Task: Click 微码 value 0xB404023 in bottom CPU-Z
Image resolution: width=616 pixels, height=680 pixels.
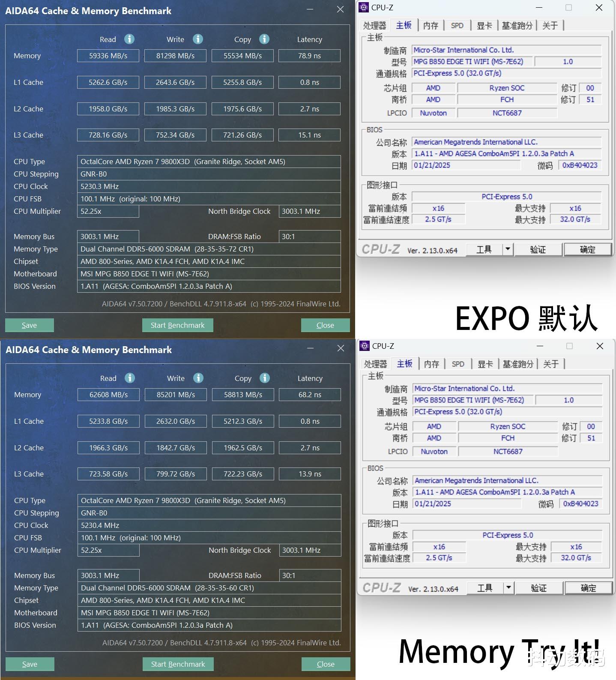Action: pos(581,504)
